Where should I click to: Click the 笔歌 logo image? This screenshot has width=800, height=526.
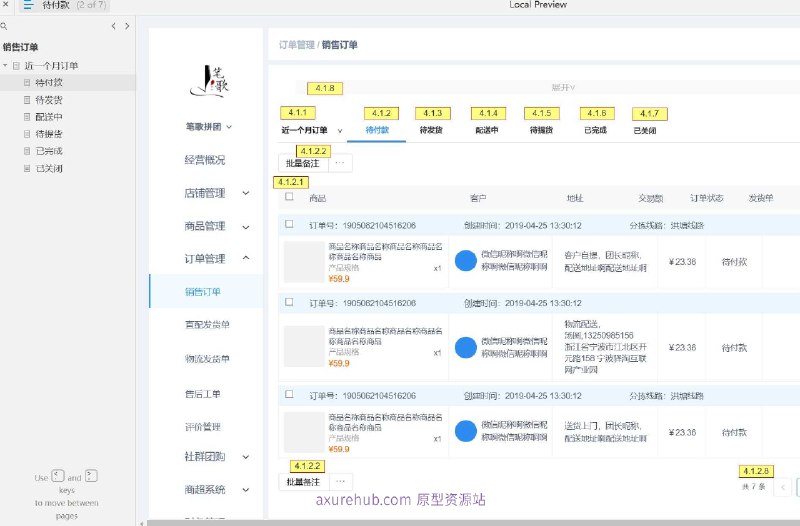(209, 82)
